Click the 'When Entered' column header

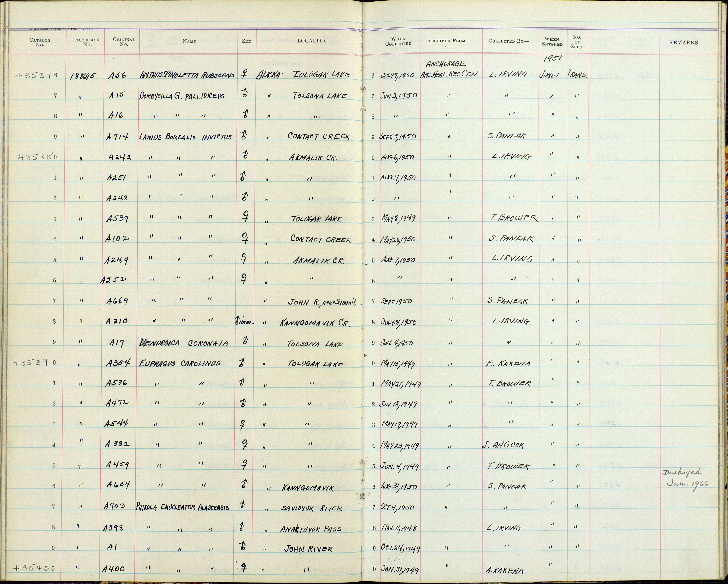coord(552,42)
